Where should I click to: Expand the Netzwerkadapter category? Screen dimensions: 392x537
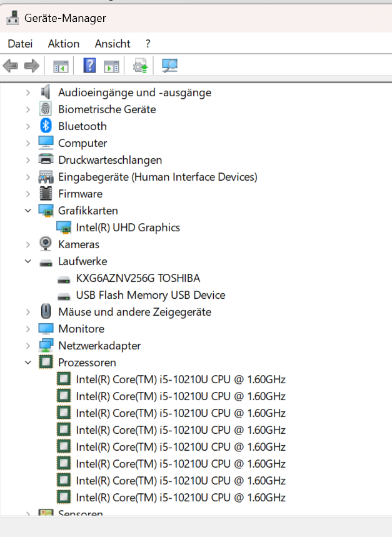28,346
